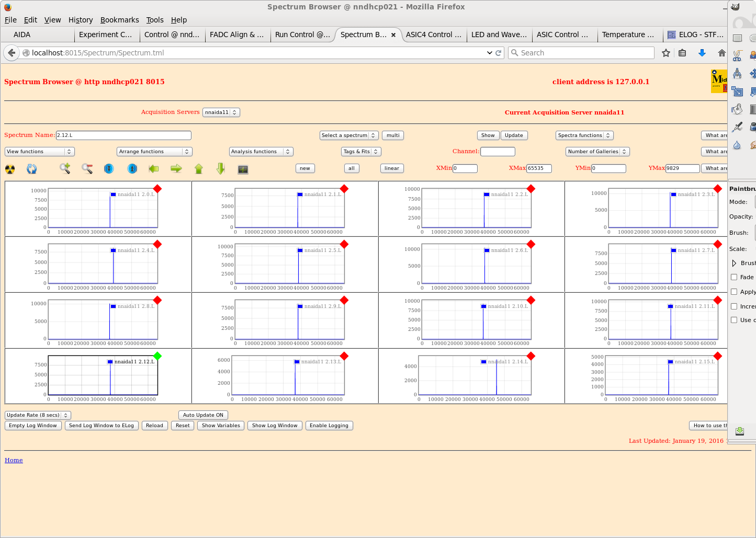Select the GIMP Bucket Fill tool

(x=737, y=109)
